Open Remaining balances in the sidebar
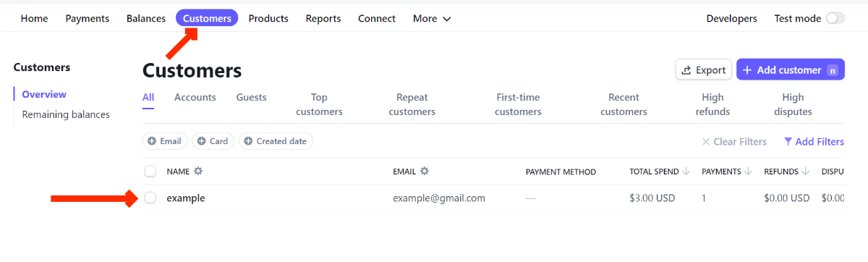868x262 pixels. 66,114
